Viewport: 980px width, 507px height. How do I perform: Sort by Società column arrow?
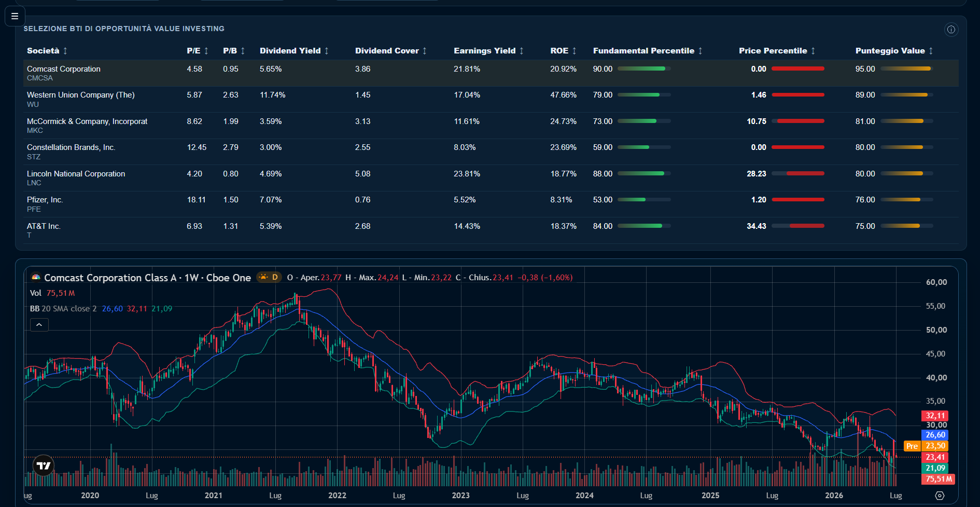[65, 51]
